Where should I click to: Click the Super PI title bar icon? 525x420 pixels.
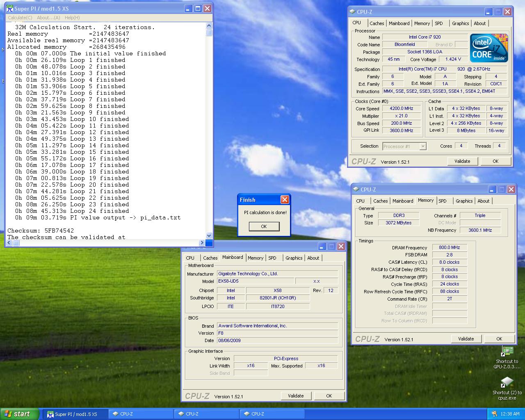click(x=10, y=8)
